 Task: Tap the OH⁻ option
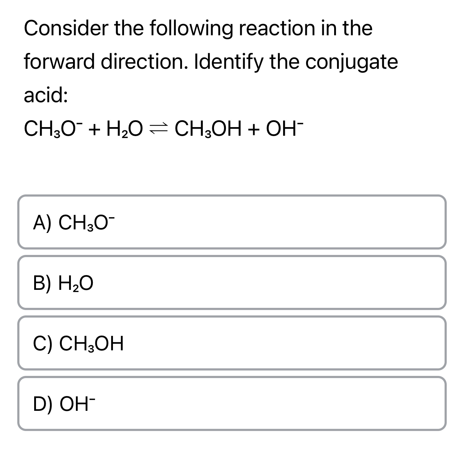[63, 404]
